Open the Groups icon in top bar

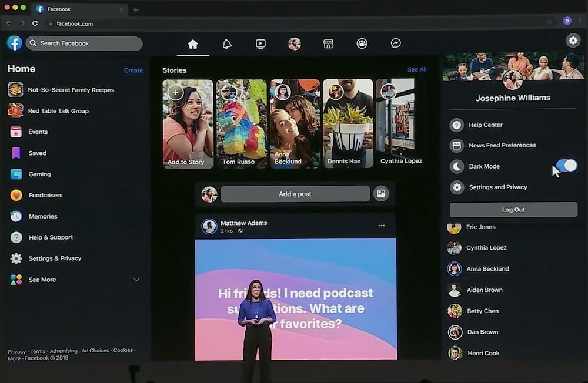tap(362, 43)
